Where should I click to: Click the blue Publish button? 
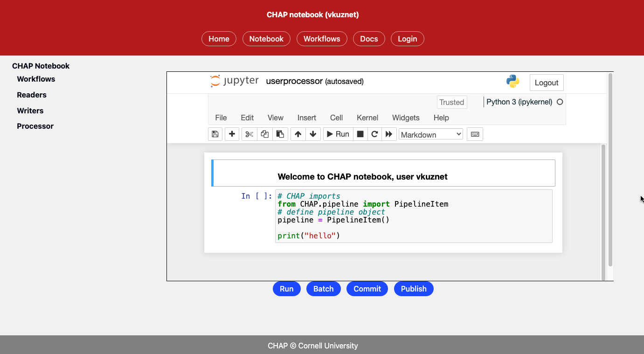414,289
